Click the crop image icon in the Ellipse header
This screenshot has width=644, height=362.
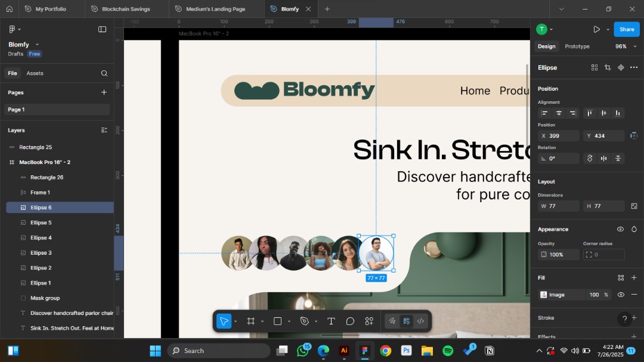pyautogui.click(x=608, y=67)
